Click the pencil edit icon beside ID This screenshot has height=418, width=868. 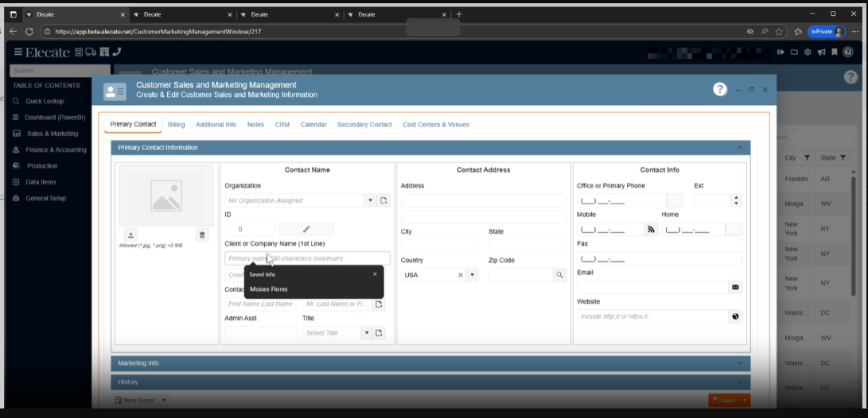click(x=306, y=229)
